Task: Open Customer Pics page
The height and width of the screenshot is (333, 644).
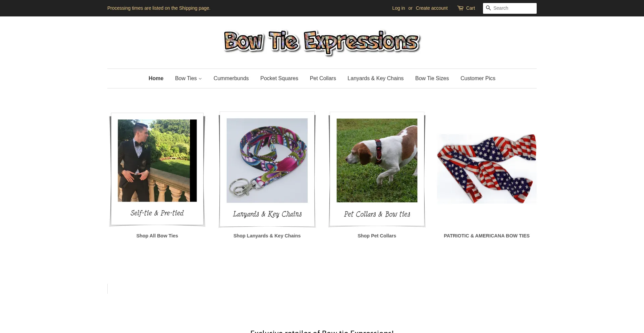Action: (x=478, y=78)
